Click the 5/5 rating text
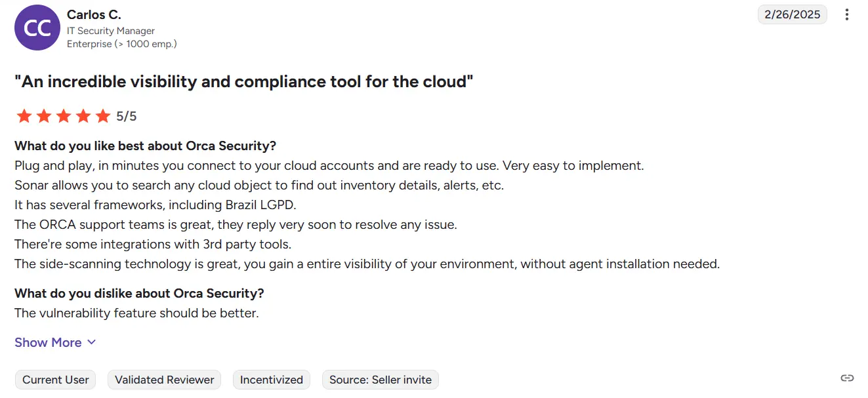This screenshot has width=868, height=398. 127,117
